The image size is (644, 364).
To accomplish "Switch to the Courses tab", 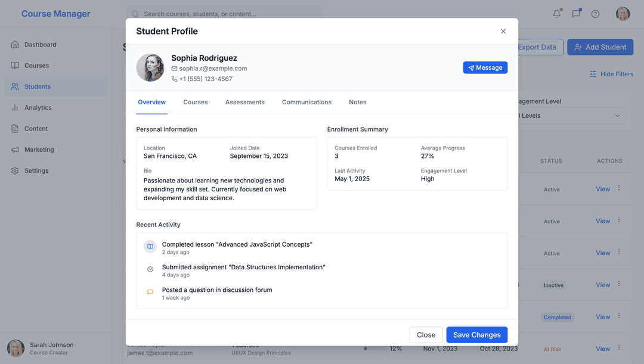I will pyautogui.click(x=196, y=102).
